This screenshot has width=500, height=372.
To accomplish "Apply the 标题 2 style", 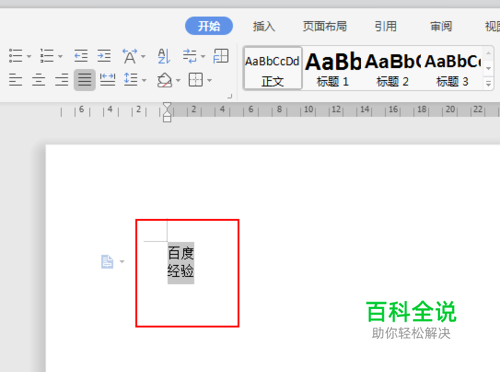I will coord(393,69).
